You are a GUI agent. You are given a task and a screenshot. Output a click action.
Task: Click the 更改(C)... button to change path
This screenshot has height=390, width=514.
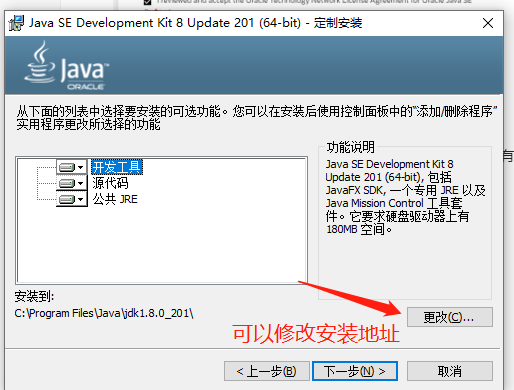(450, 317)
